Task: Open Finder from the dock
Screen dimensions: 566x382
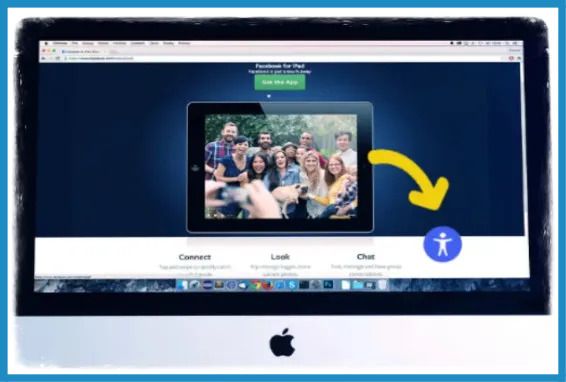Action: pyautogui.click(x=182, y=285)
